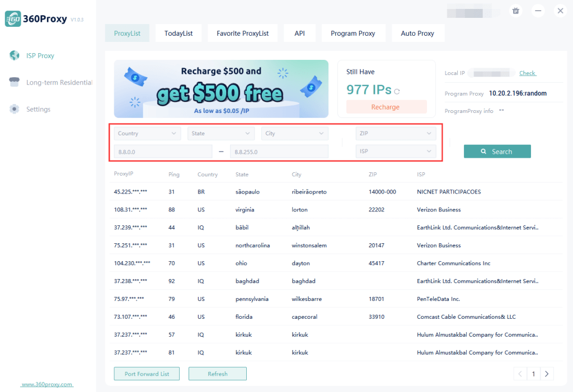
Task: Select proxy row 108.31.***.***
Action: pyautogui.click(x=336, y=209)
